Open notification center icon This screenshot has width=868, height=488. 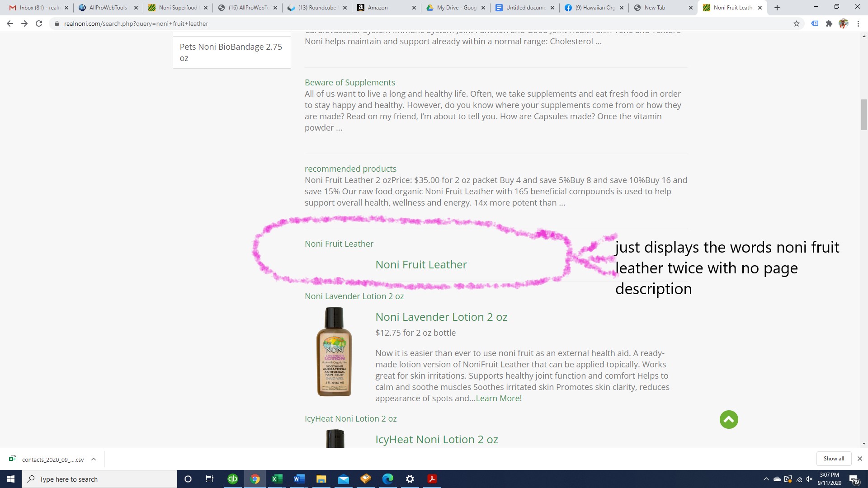click(x=854, y=479)
